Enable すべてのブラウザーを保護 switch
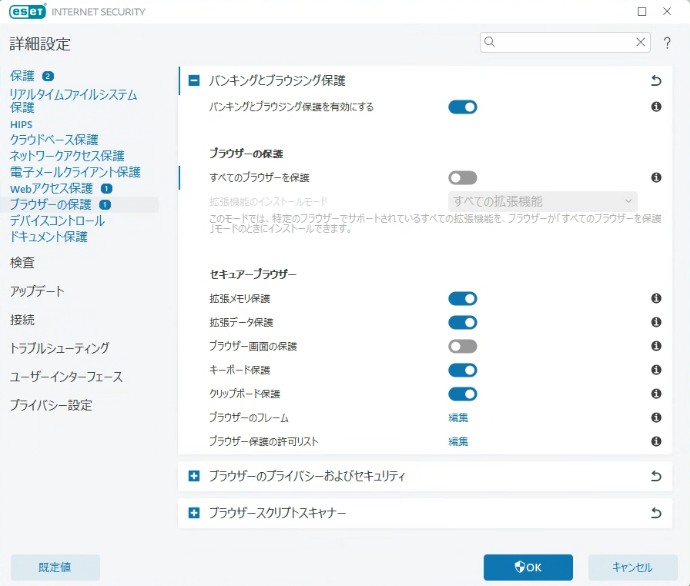 (x=462, y=178)
